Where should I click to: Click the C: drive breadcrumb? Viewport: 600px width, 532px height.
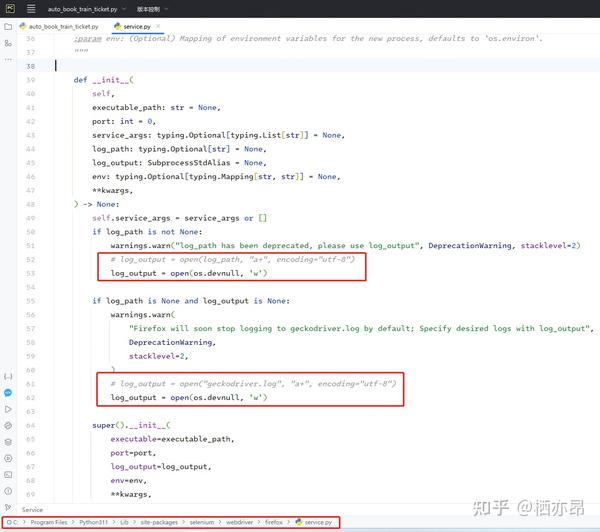[12, 522]
